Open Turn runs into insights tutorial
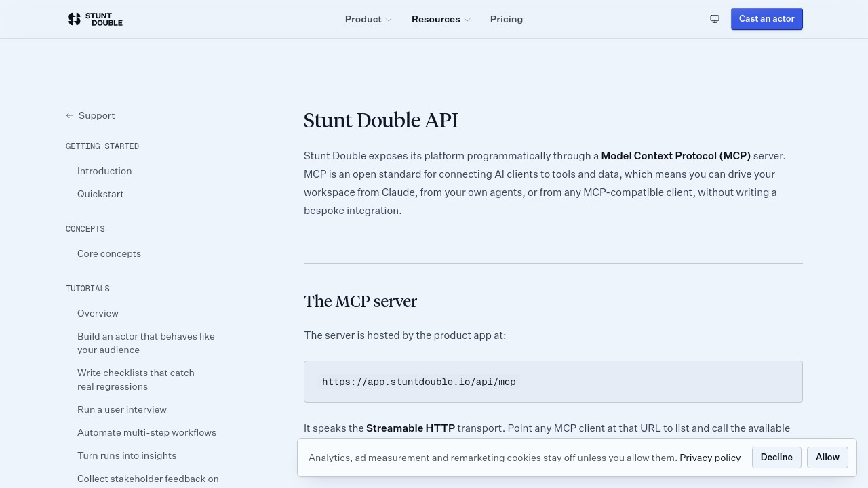868x488 pixels. coord(127,455)
